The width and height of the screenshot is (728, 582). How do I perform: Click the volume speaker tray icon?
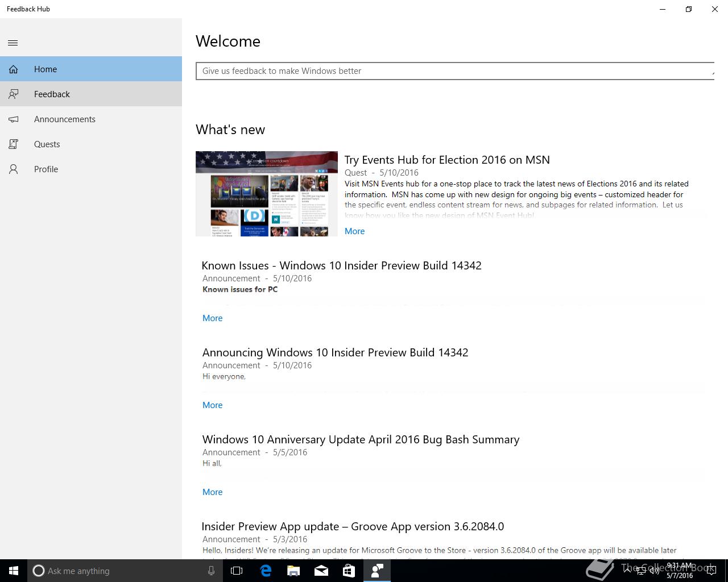pyautogui.click(x=655, y=571)
